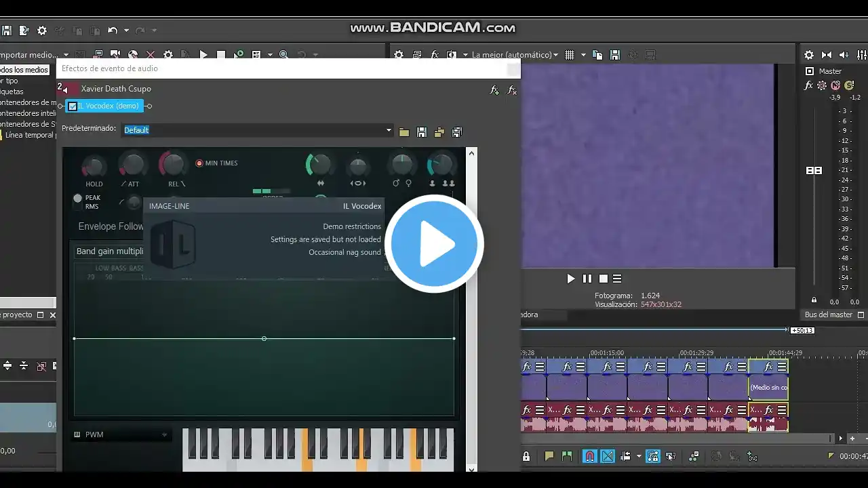The image size is (868, 488).
Task: Remove selected media with the red X
Action: tap(151, 55)
